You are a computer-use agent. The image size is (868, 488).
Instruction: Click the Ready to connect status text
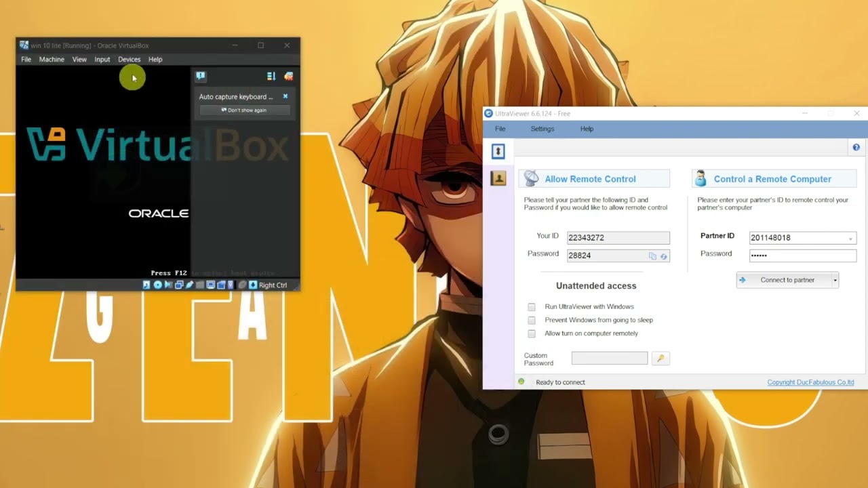click(x=560, y=382)
